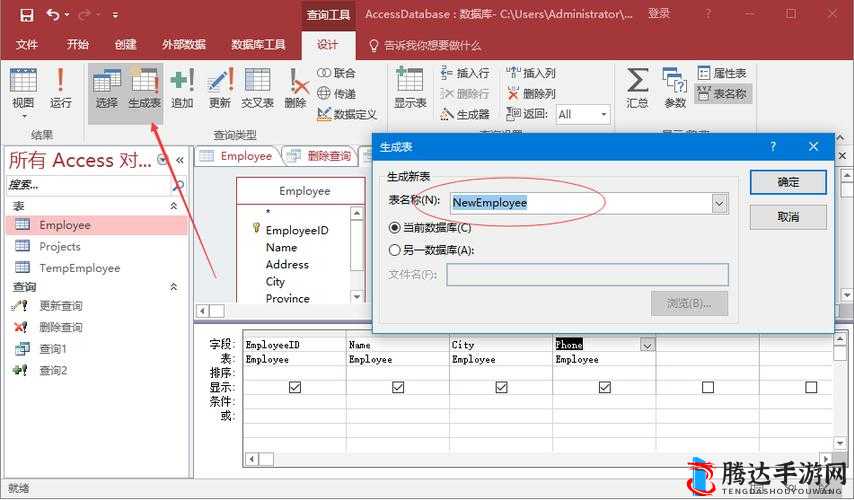854x500 pixels.
Task: Switch to the 创建 ribbon tab
Action: click(125, 45)
